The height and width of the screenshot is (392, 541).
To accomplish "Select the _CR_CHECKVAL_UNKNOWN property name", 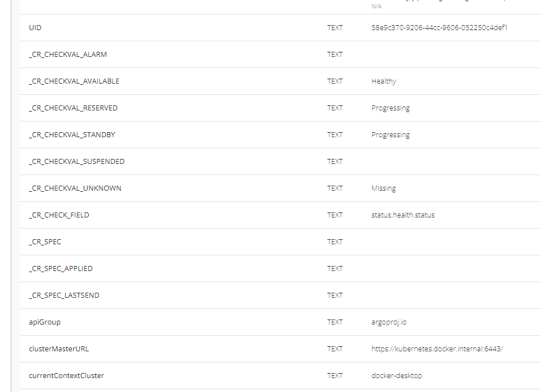I will point(75,188).
